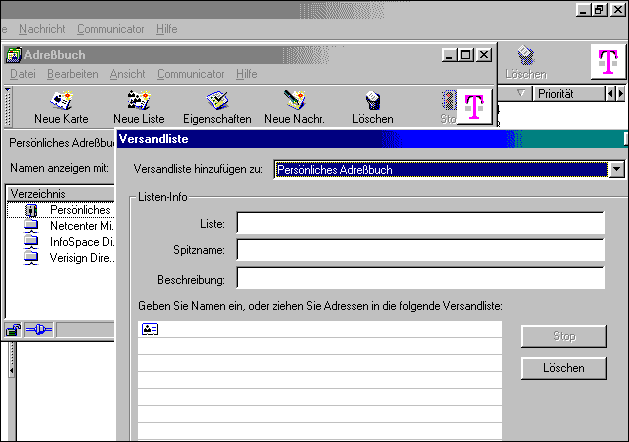The width and height of the screenshot is (629, 442).
Task: Click the online connection plug icon
Action: click(37, 329)
